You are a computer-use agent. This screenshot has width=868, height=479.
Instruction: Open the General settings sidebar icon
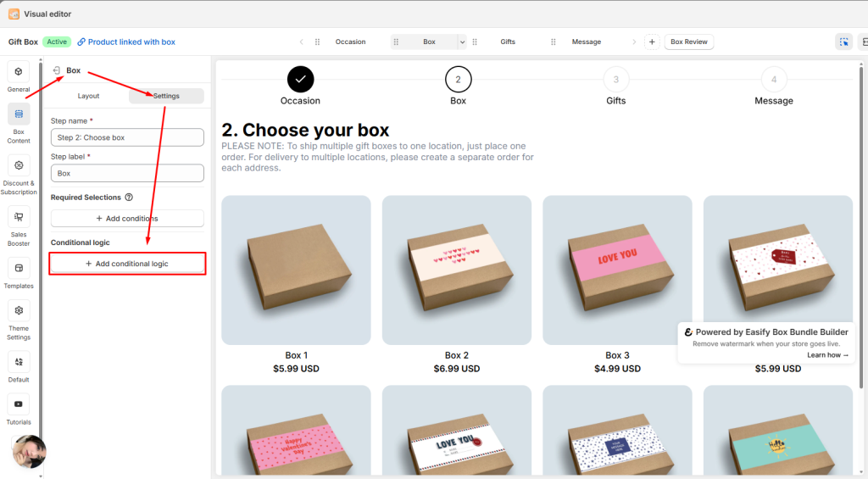19,72
